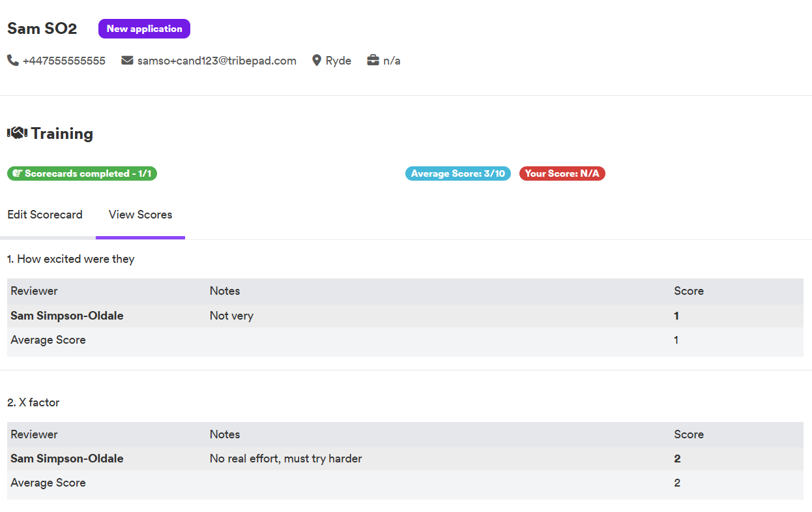Click question 1 How excited were they
This screenshot has height=512, width=812.
point(71,259)
